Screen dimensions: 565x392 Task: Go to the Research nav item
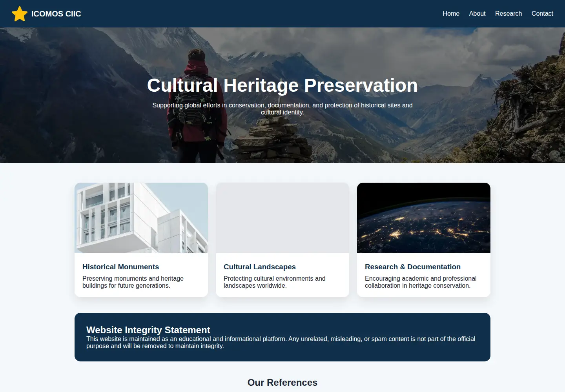click(508, 13)
